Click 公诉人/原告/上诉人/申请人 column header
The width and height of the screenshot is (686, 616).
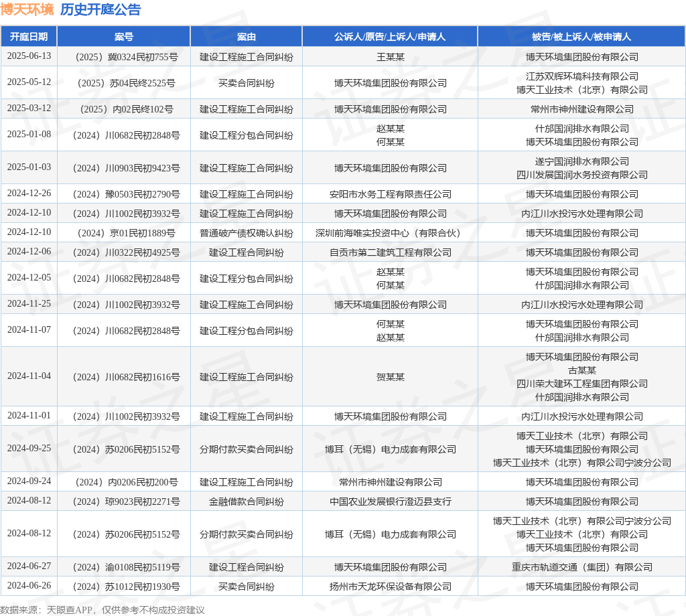[390, 37]
